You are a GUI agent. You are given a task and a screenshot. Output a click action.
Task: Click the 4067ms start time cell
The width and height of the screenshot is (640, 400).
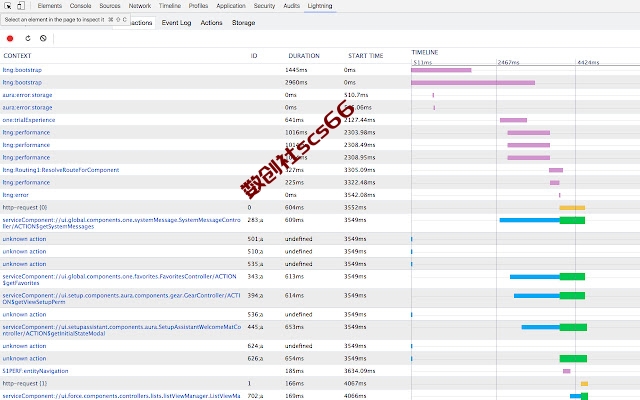click(355, 383)
